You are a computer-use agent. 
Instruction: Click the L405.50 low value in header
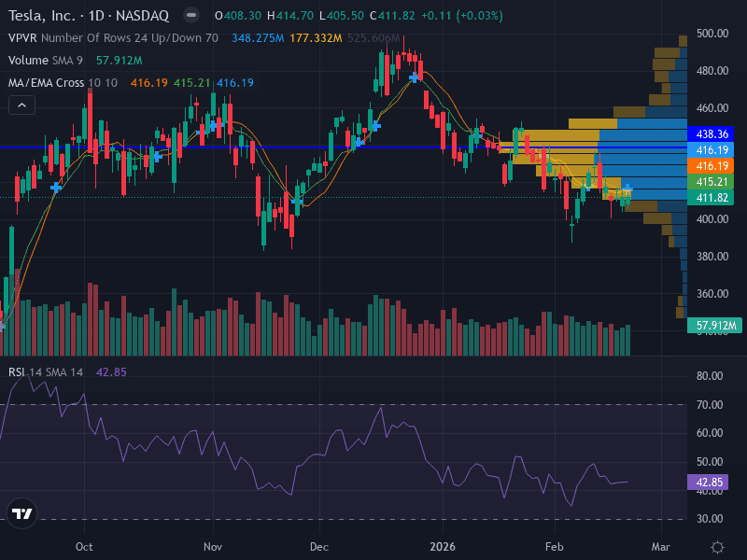pos(342,16)
